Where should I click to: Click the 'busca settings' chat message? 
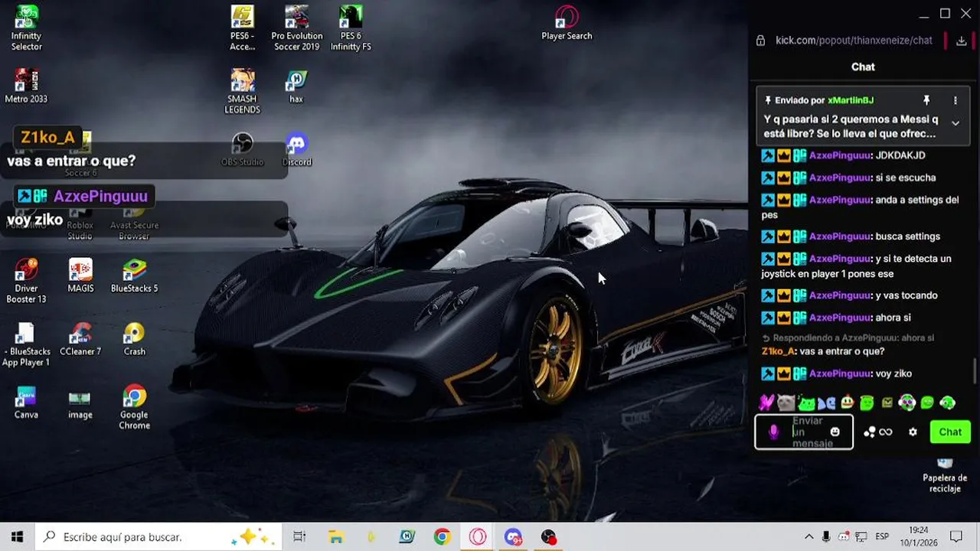(908, 236)
